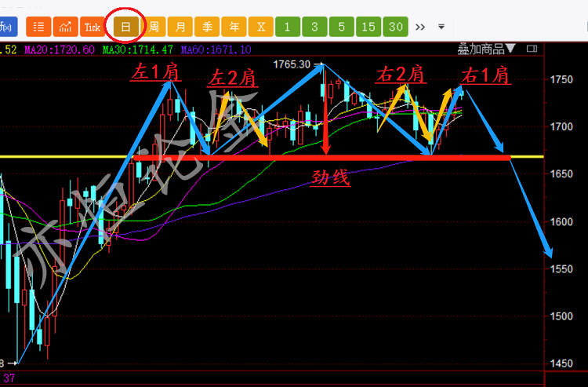Image resolution: width=588 pixels, height=387 pixels.
Task: Open the toolbar dropdown triangle
Action: [441, 27]
